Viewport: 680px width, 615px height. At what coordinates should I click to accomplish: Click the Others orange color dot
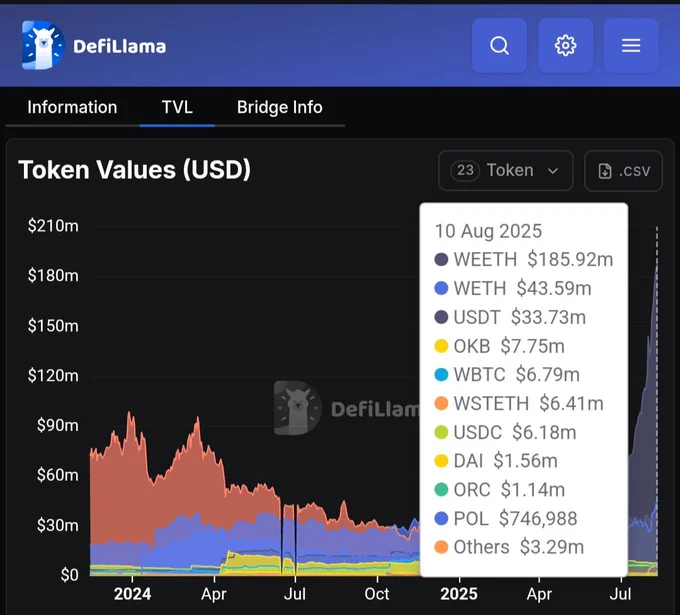point(441,547)
